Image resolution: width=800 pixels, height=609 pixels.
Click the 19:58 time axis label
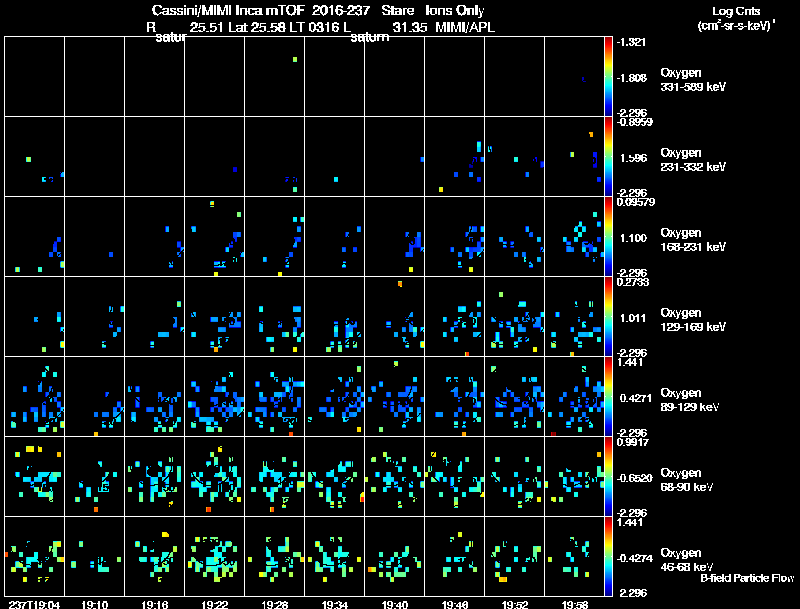tap(574, 604)
